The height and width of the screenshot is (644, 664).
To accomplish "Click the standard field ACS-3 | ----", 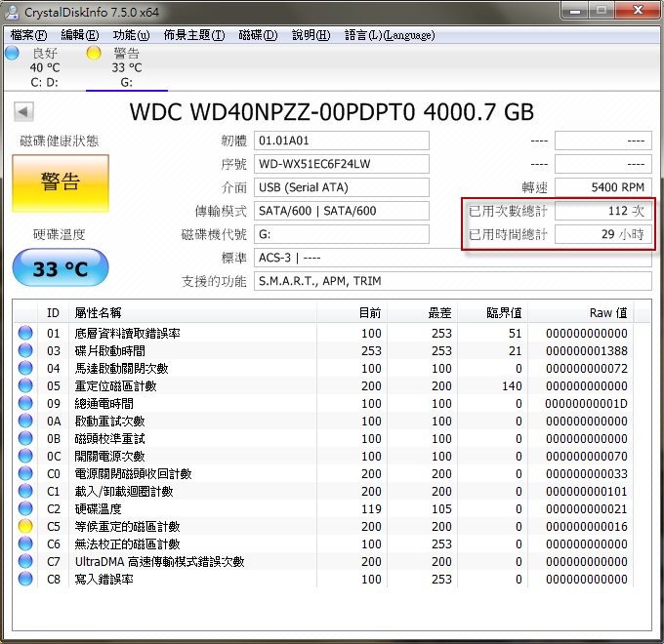I will point(453,258).
